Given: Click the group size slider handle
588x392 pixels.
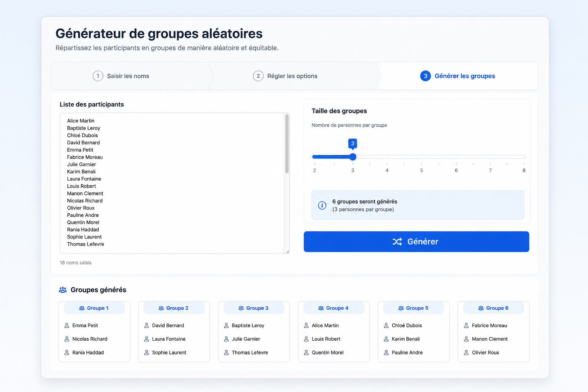Looking at the screenshot, I should pyautogui.click(x=353, y=157).
